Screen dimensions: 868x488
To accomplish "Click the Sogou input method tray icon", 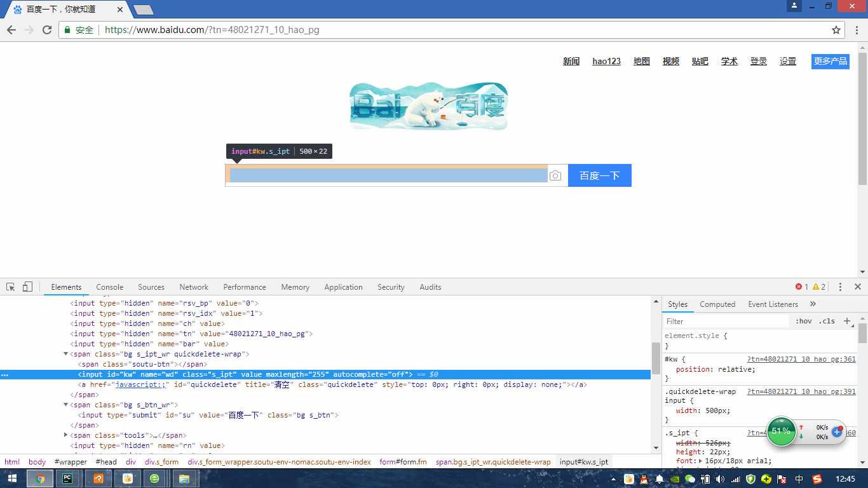I will (x=817, y=478).
